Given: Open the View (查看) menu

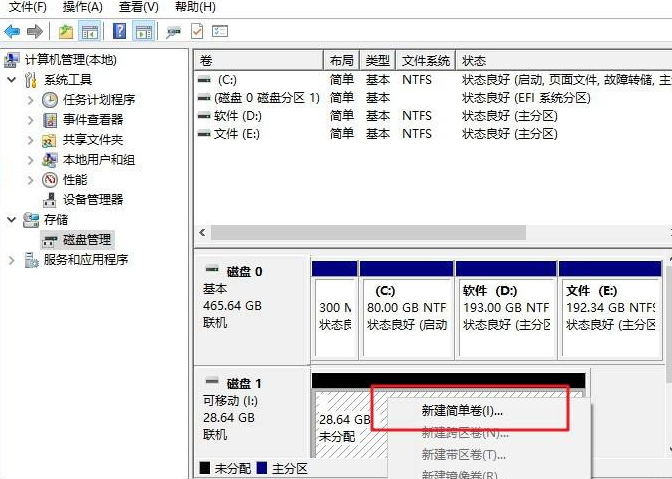Looking at the screenshot, I should 138,7.
